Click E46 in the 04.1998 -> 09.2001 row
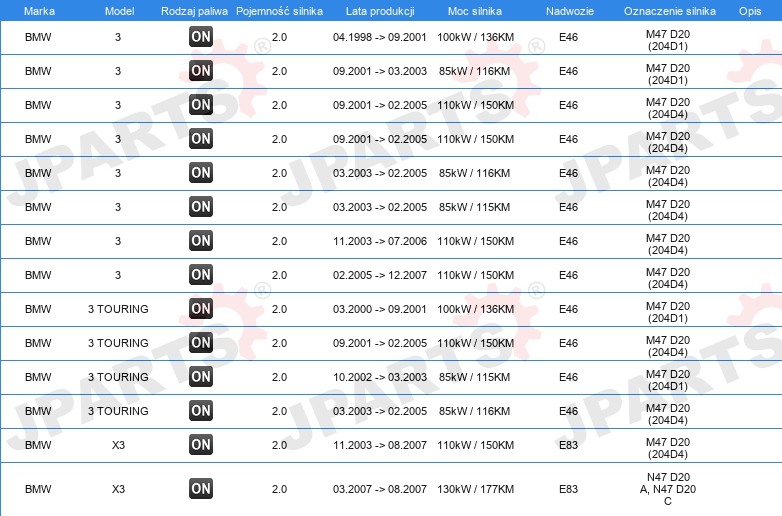The image size is (782, 516). [569, 37]
